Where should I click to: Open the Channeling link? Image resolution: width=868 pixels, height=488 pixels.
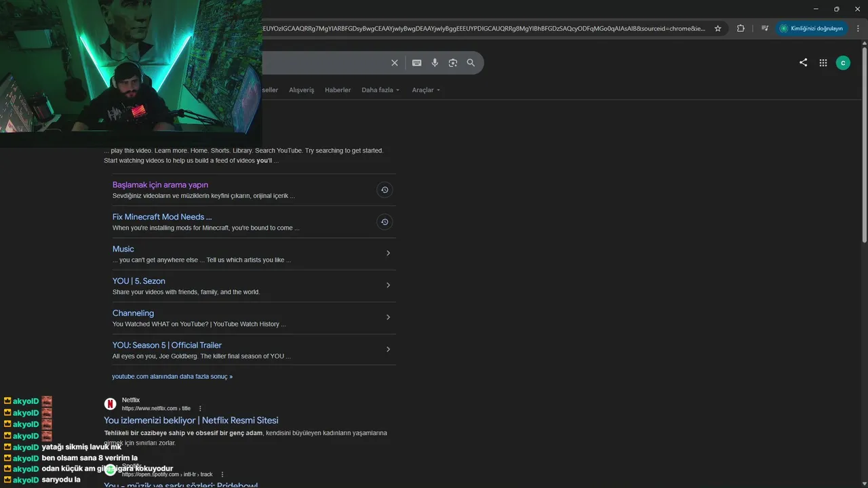[x=133, y=313]
